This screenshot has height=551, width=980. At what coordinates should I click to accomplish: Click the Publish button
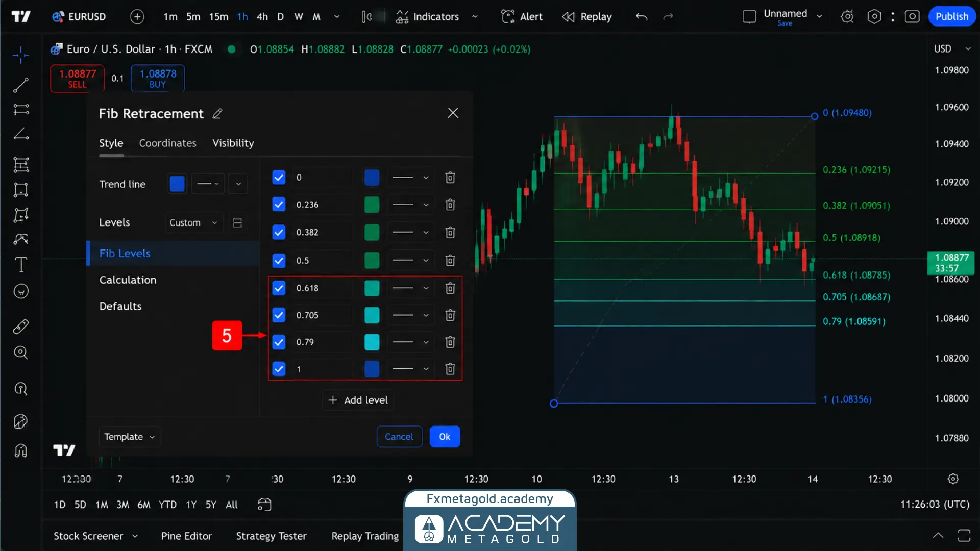click(951, 16)
